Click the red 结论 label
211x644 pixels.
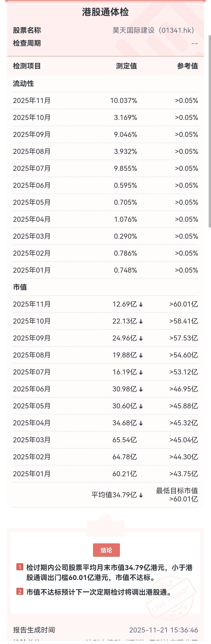pos(106,550)
